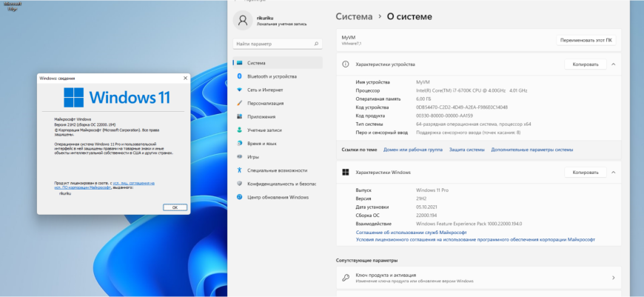
Task: Collapse the Характеристики Windows section
Action: click(x=613, y=173)
